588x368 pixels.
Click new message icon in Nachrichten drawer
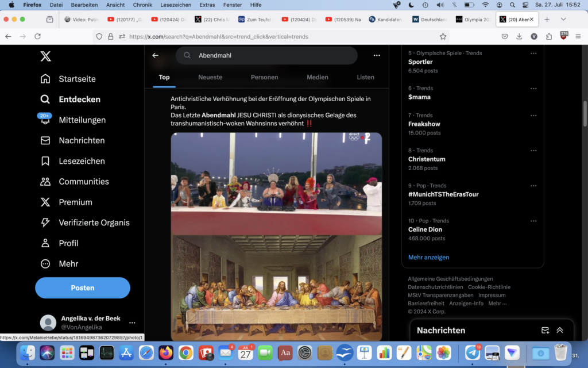click(x=545, y=331)
